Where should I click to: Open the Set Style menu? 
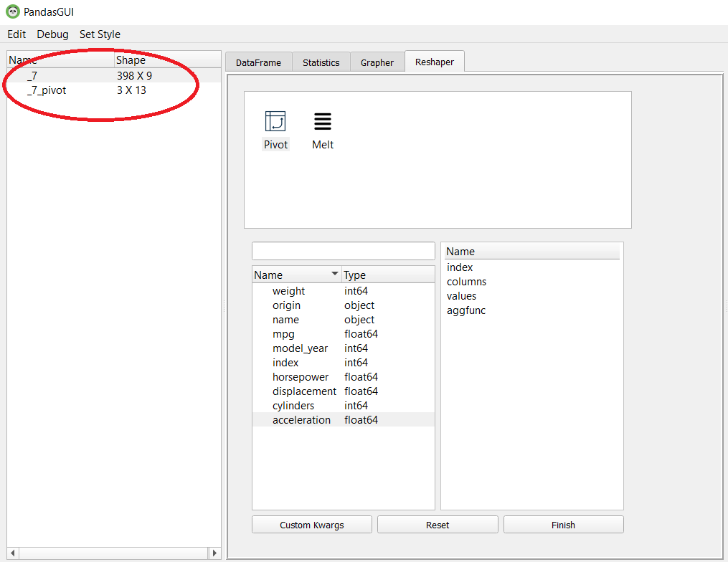point(100,34)
